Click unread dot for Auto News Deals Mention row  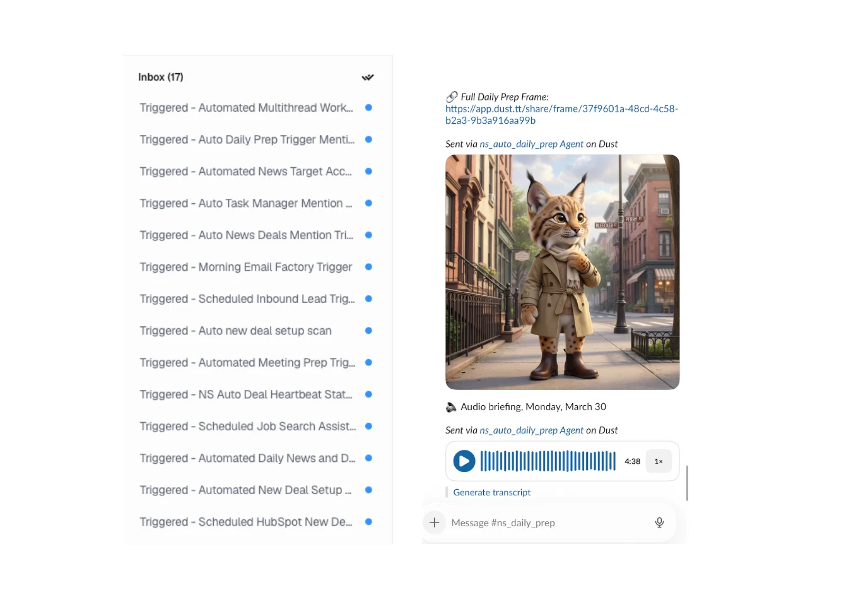point(368,235)
